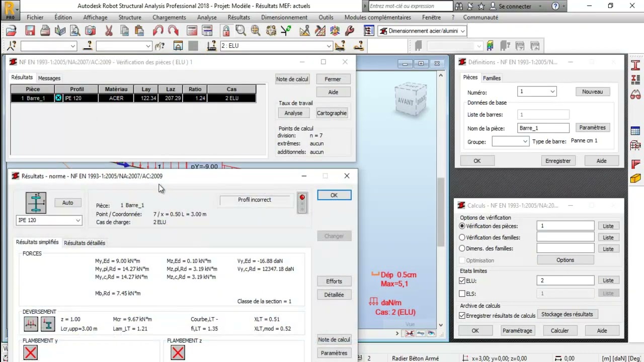
Task: Open the Dimensionnement menu
Action: point(284,17)
